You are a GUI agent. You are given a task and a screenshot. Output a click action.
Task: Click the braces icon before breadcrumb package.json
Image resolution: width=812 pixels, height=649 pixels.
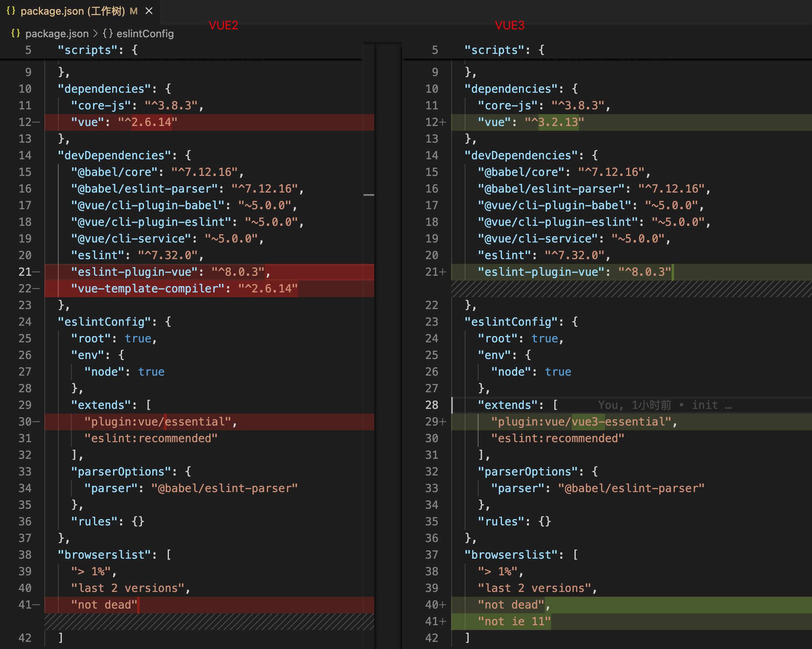pyautogui.click(x=16, y=33)
